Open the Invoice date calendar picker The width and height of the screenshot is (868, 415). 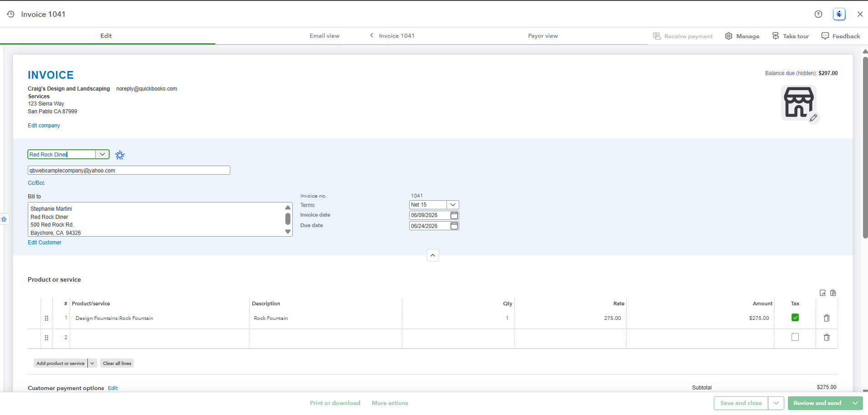(x=454, y=215)
